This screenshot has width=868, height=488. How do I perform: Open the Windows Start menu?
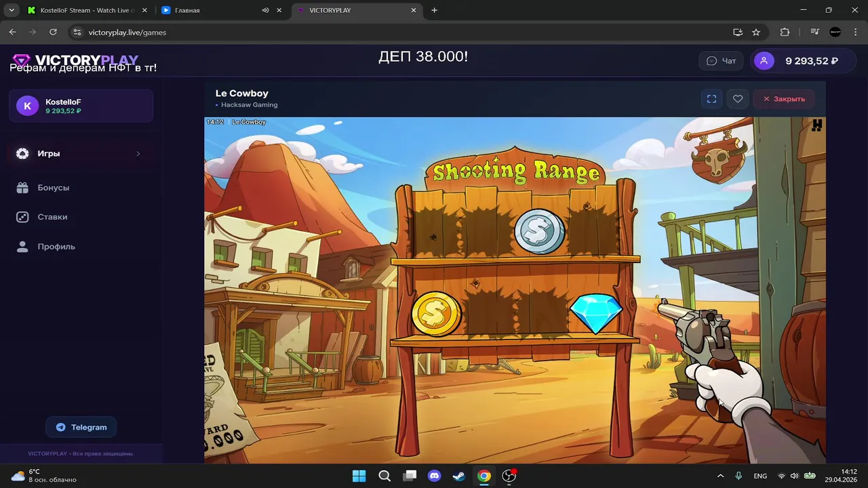click(359, 476)
